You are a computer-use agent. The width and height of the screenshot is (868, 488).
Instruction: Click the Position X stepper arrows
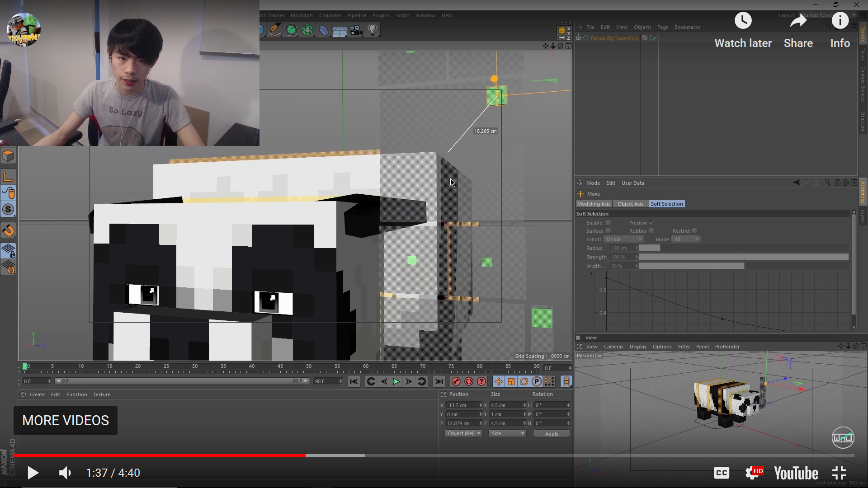click(481, 405)
